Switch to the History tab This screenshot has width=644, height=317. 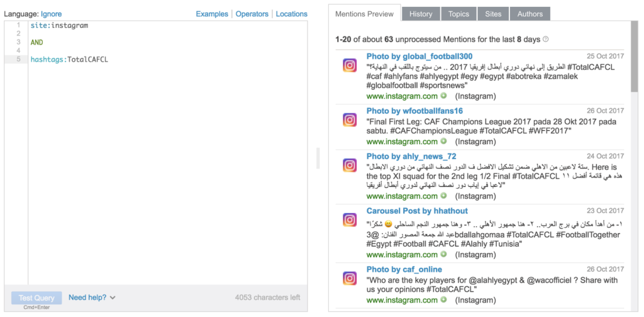tap(420, 14)
